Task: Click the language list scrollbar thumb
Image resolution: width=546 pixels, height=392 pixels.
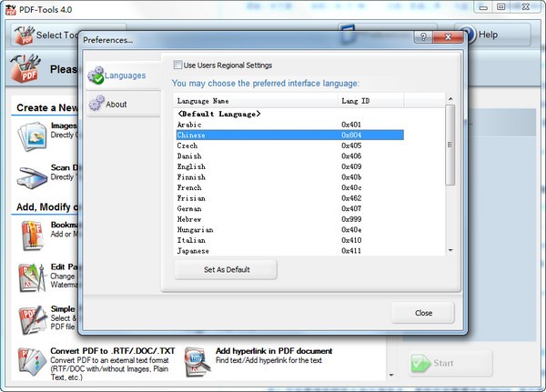Action: (x=450, y=145)
